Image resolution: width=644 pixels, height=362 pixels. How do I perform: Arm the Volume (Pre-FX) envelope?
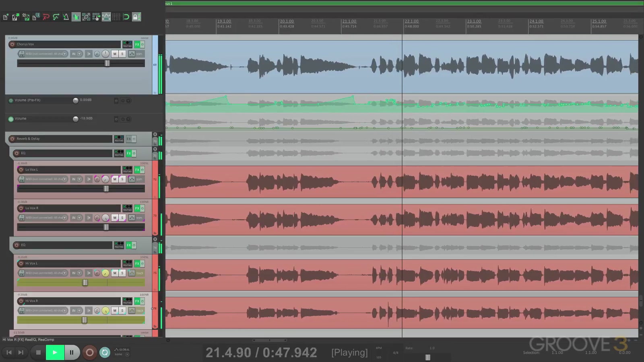[x=11, y=101]
